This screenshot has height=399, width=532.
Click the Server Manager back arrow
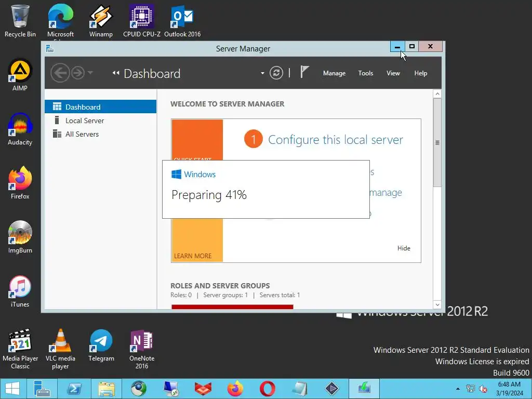pos(60,73)
